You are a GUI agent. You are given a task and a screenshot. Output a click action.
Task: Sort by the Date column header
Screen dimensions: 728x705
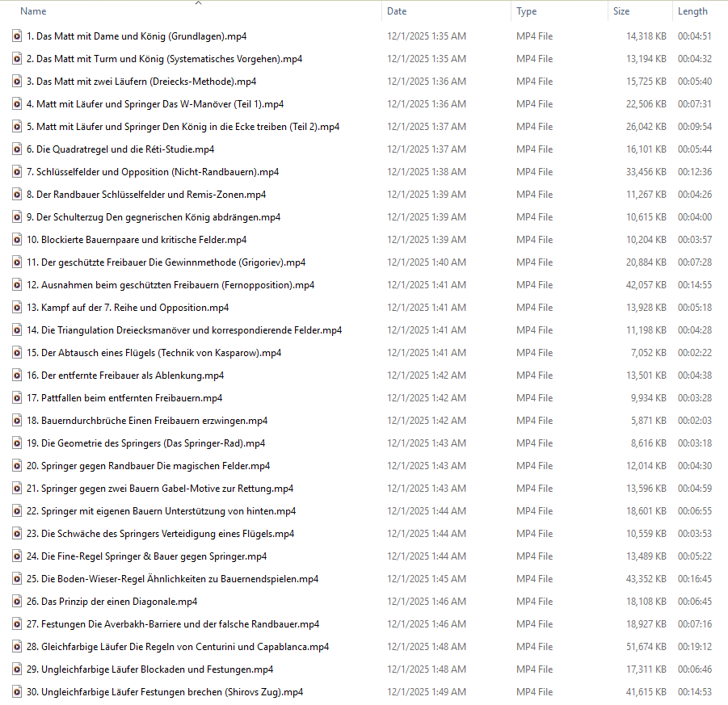pyautogui.click(x=397, y=11)
